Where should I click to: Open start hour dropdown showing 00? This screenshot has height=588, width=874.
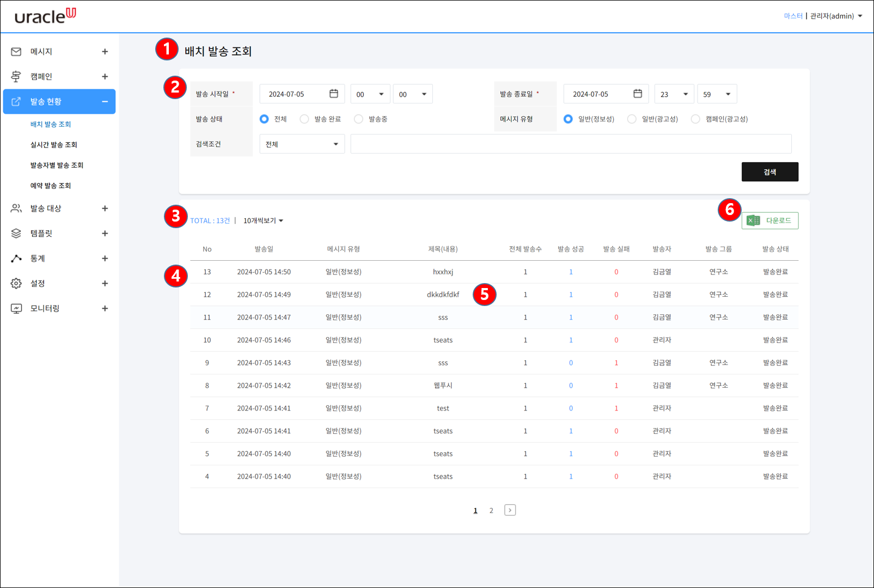click(x=370, y=94)
